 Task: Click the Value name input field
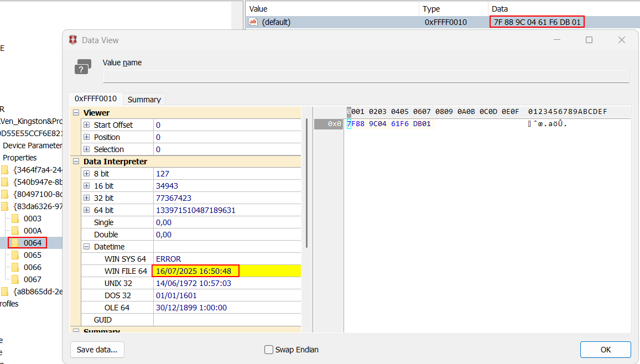click(366, 76)
